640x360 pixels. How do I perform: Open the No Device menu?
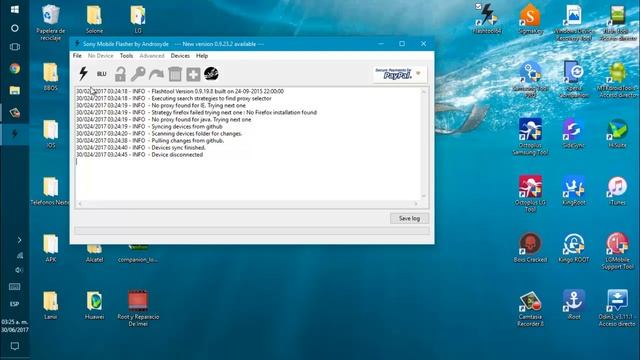(100, 56)
